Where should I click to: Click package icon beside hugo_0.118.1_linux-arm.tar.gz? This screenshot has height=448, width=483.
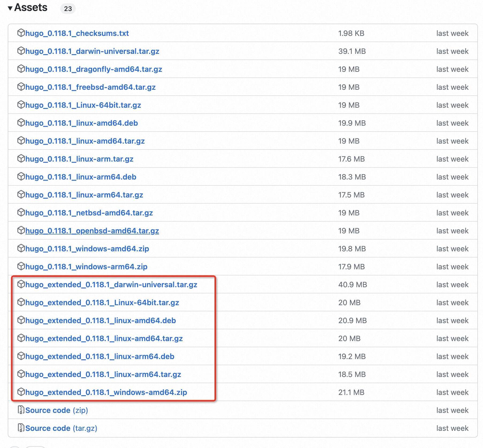pyautogui.click(x=21, y=159)
